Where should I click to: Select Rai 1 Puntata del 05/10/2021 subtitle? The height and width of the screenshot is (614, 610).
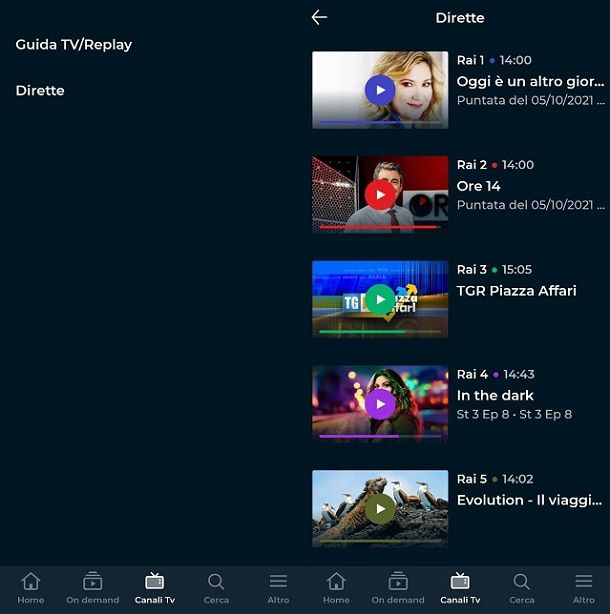[531, 101]
